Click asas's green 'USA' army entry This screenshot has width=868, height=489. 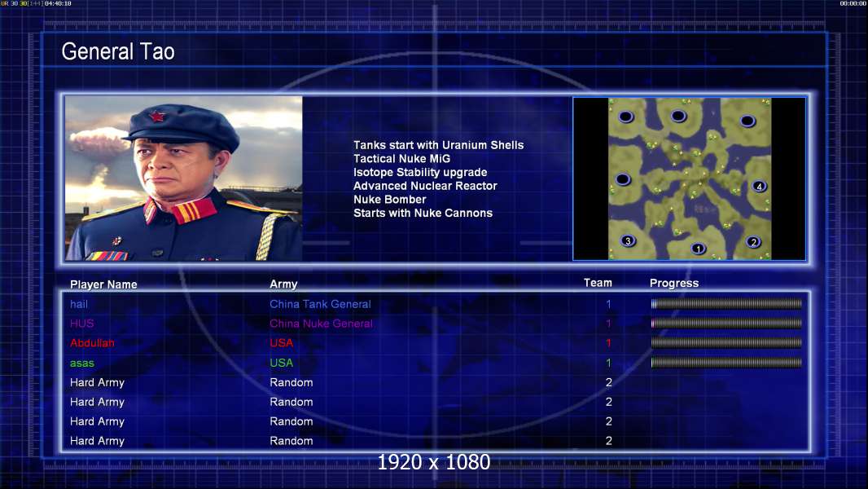click(x=281, y=363)
